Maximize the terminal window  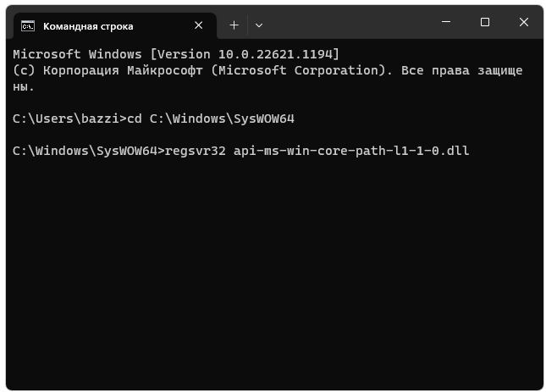485,23
